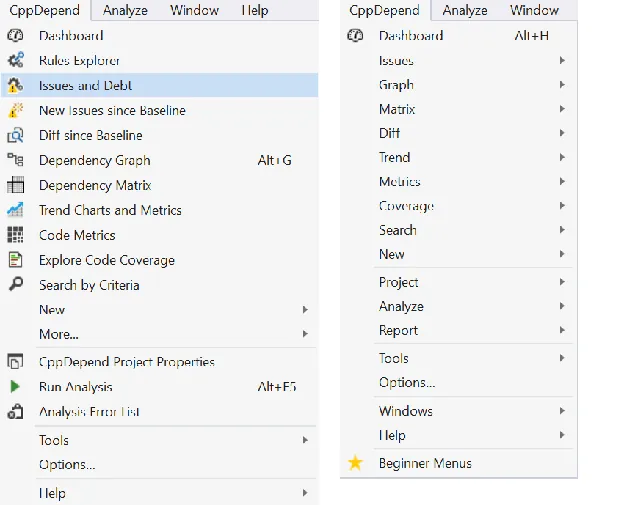Expand the Issues submenu arrow
This screenshot has width=624, height=505.
(562, 60)
